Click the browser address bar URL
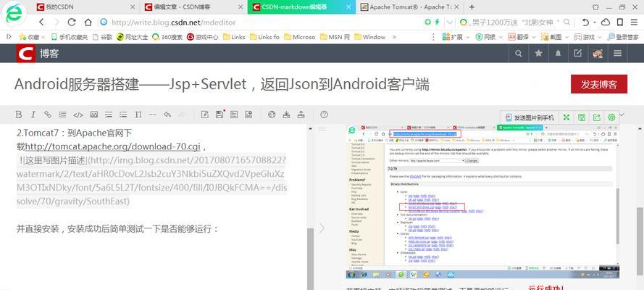The height and width of the screenshot is (290, 644). coord(173,22)
